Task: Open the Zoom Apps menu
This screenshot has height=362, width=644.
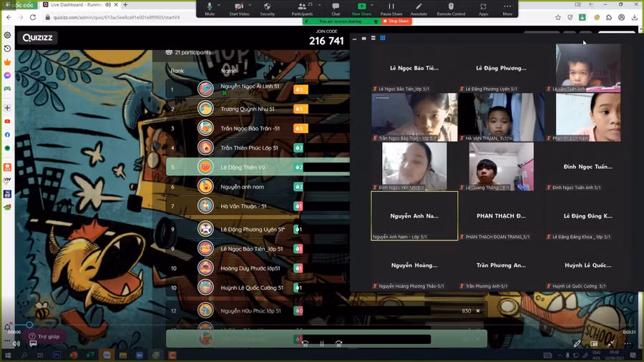Action: (x=484, y=6)
